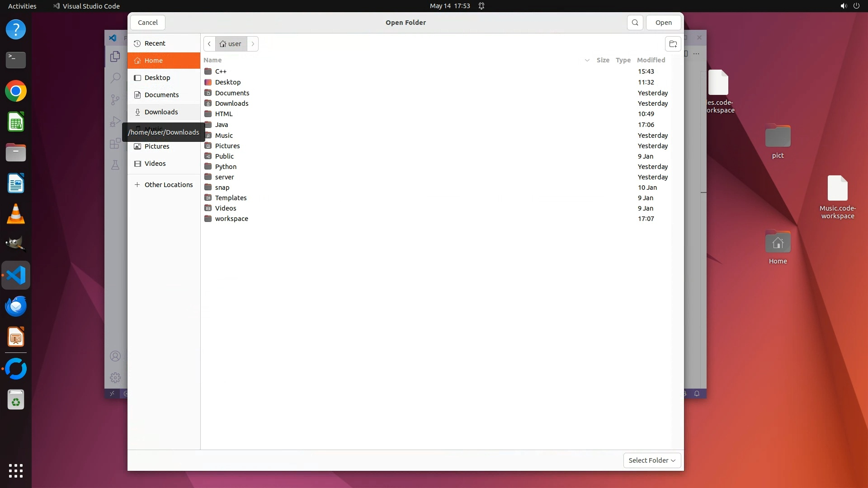The image size is (868, 488).
Task: Sort files by the Modified column header
Action: 651,60
